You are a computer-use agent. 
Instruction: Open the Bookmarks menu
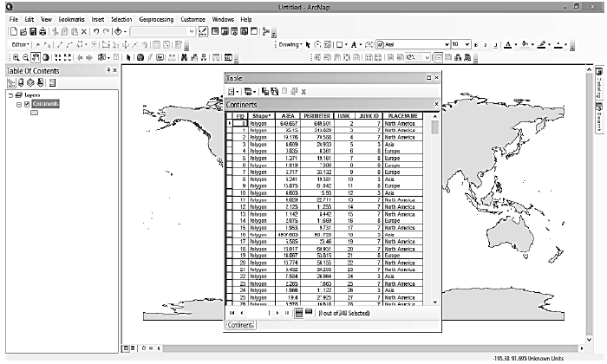click(x=71, y=18)
